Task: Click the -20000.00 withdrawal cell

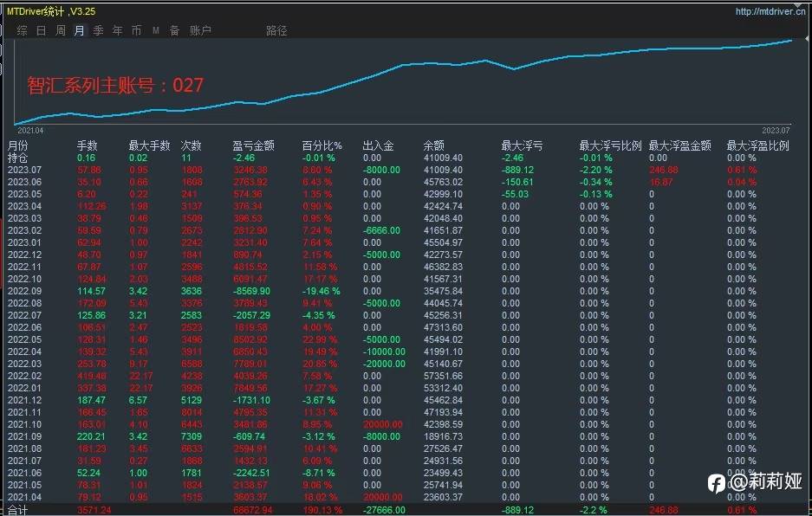Action: click(384, 364)
